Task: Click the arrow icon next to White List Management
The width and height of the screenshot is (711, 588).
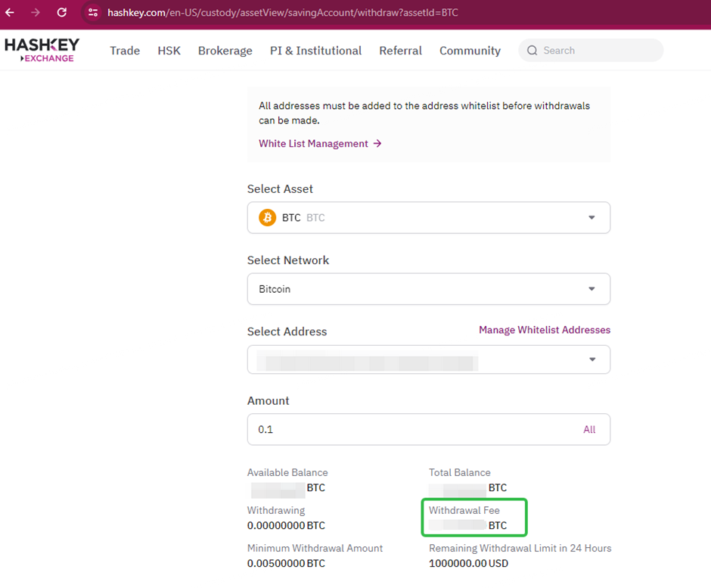Action: pyautogui.click(x=377, y=144)
